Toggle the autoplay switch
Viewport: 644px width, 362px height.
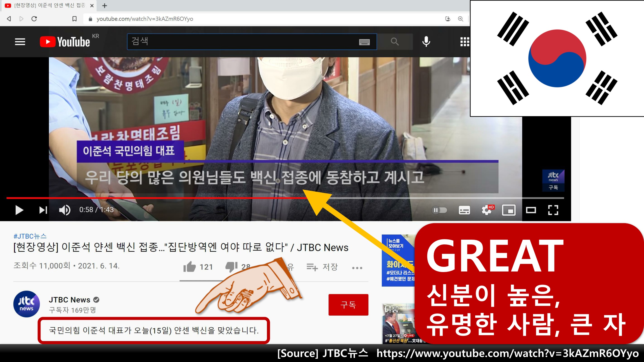click(x=439, y=210)
